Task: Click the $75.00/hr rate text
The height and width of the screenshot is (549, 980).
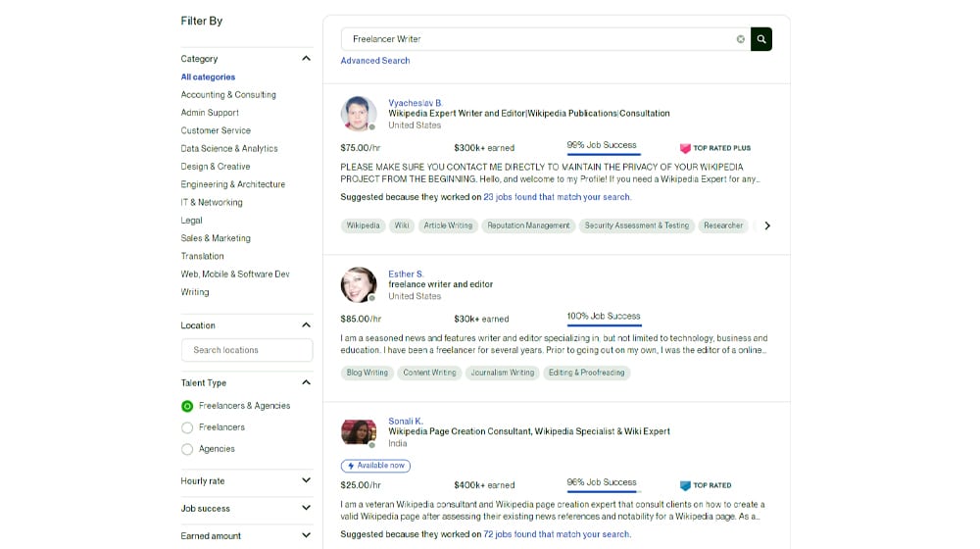Action: click(361, 148)
